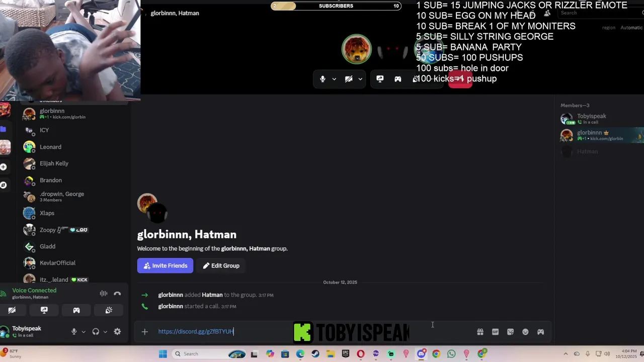The image size is (644, 362).
Task: Start an activity from the call bar
Action: coord(398,79)
